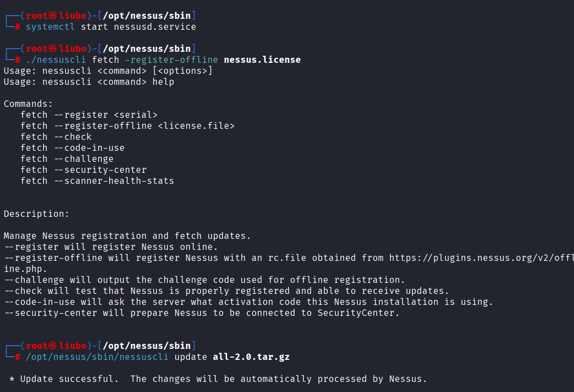
Task: Click the skull icon in the first prompt
Action: pyautogui.click(x=53, y=16)
